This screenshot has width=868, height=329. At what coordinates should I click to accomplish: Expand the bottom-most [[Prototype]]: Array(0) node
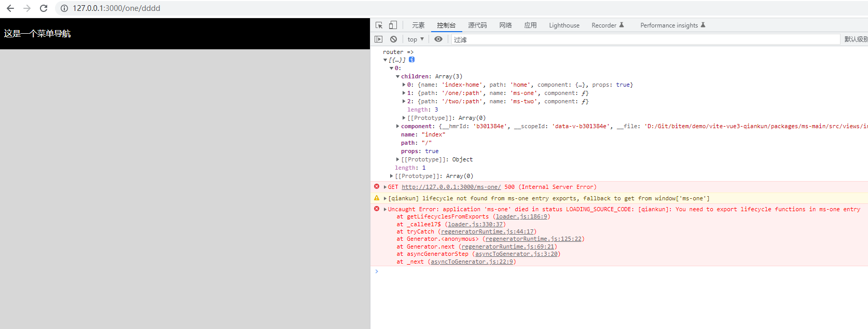pyautogui.click(x=391, y=176)
